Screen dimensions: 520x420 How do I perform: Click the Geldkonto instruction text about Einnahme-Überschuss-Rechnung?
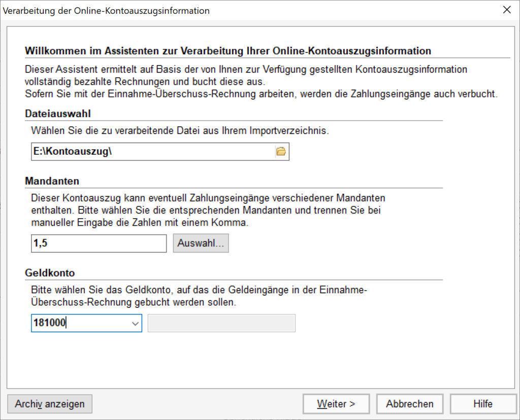pos(199,296)
